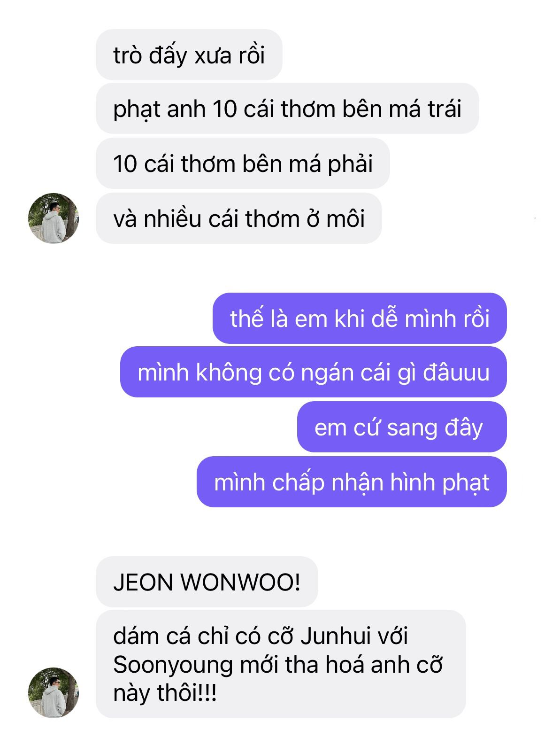Tap the long message starting with 'dám cá chỉ có'

click(281, 664)
